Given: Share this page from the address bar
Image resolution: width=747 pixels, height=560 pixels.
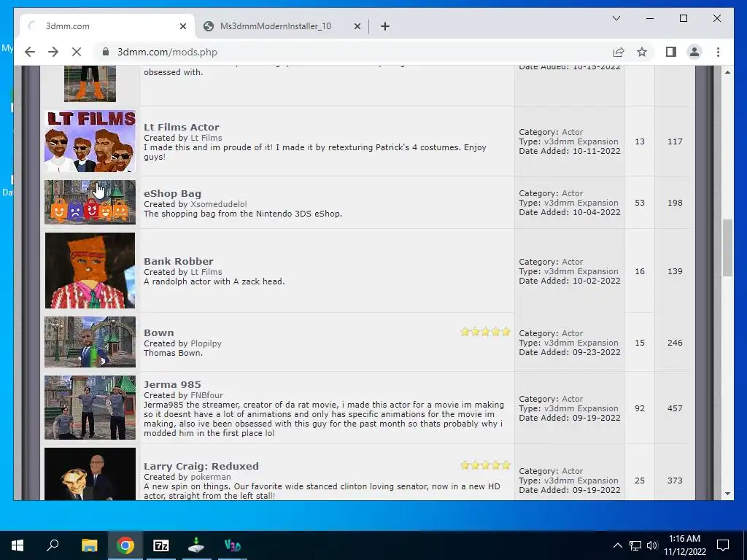Looking at the screenshot, I should (x=619, y=52).
